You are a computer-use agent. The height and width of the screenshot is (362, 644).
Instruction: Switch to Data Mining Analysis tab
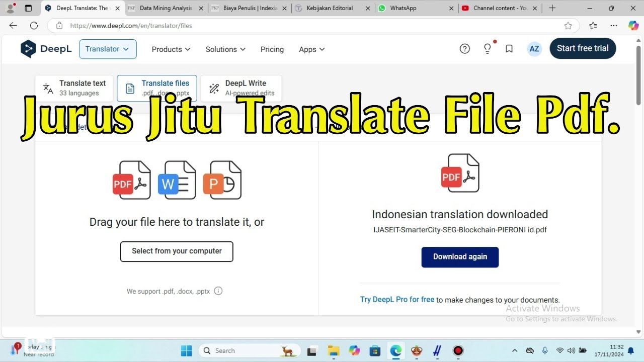pyautogui.click(x=165, y=8)
